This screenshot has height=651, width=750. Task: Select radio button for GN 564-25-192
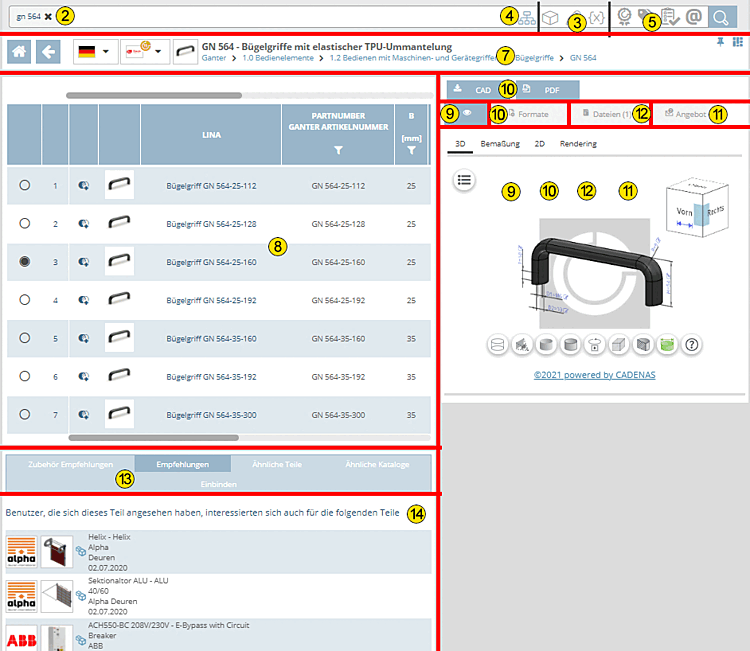[24, 300]
